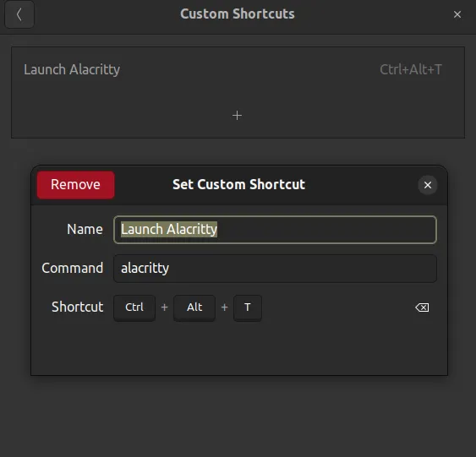
Task: Click the T key cap
Action: tap(248, 307)
